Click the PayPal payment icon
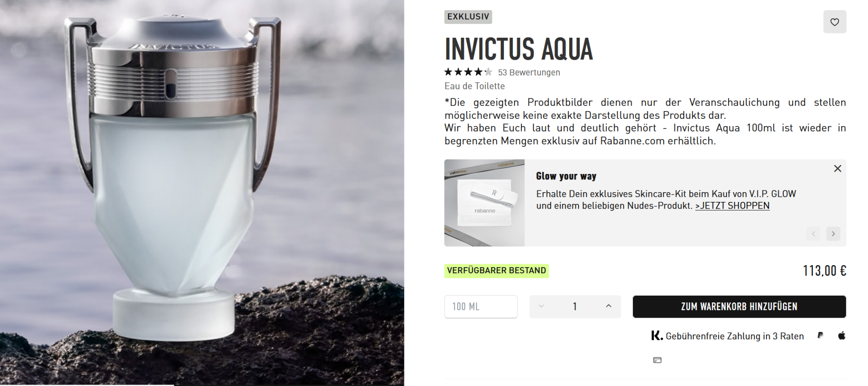Screen dimensions: 868x386 (x=821, y=336)
